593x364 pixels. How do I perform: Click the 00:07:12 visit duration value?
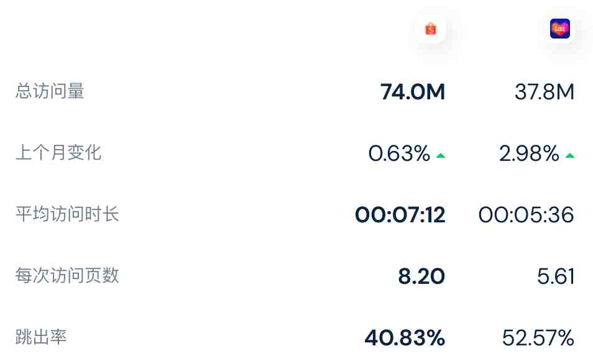point(400,215)
